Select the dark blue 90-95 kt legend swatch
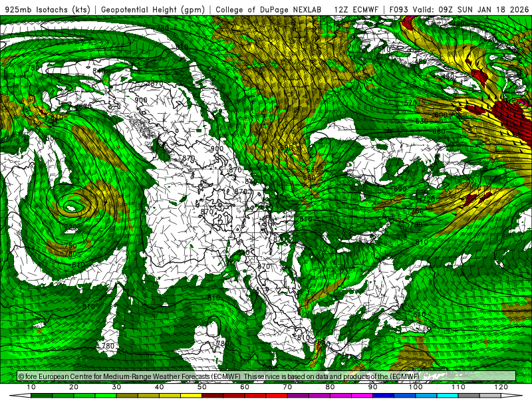 click(384, 396)
